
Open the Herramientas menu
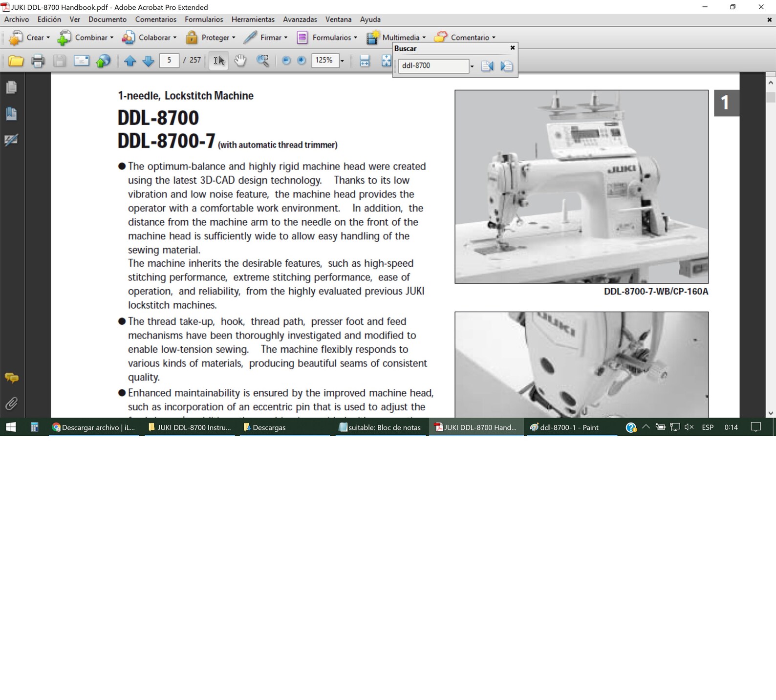(253, 20)
